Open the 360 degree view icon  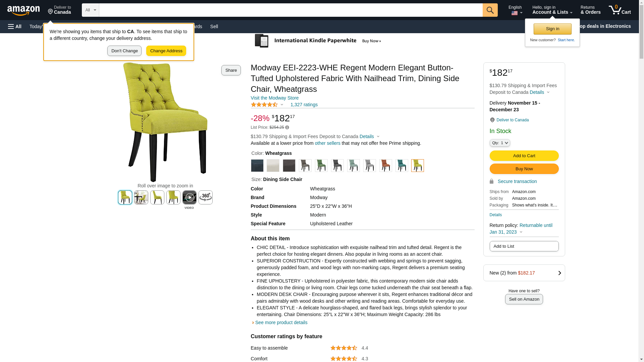pos(205,197)
